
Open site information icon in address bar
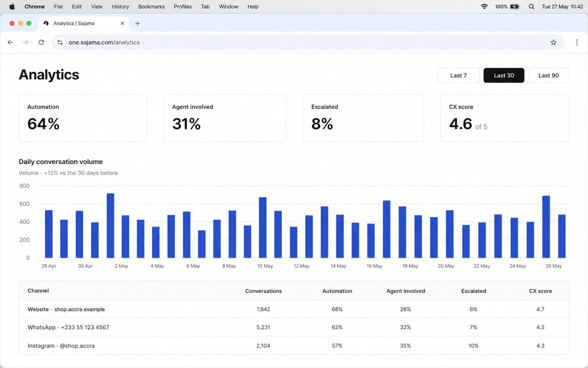[60, 42]
